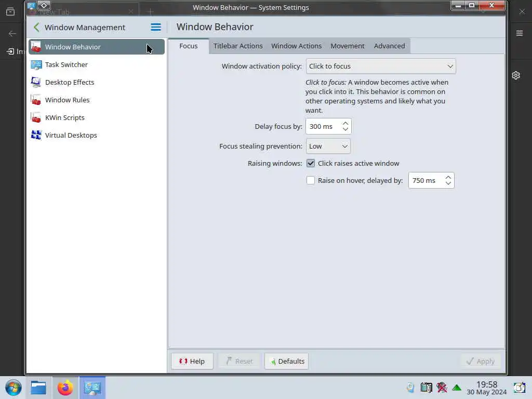Image resolution: width=532 pixels, height=399 pixels.
Task: Open Desktop Effects settings
Action: click(x=96, y=82)
